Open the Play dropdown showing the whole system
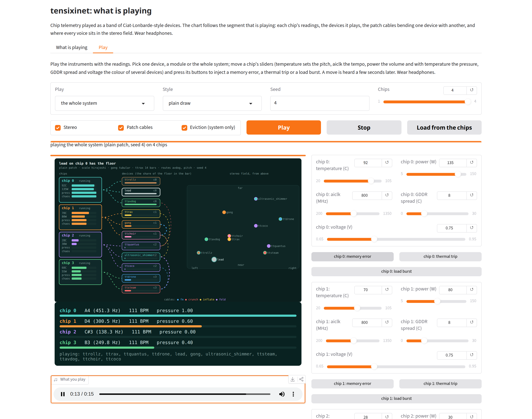532x419 pixels. (104, 103)
